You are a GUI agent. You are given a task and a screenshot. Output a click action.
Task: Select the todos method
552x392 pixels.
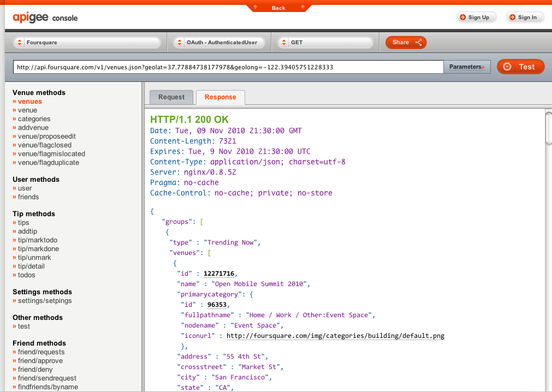pos(26,275)
